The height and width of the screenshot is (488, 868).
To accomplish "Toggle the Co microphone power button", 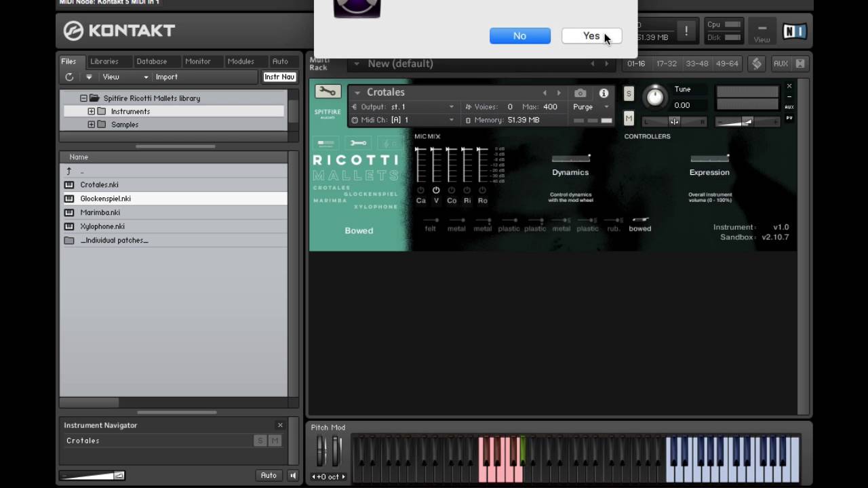I will pos(452,190).
